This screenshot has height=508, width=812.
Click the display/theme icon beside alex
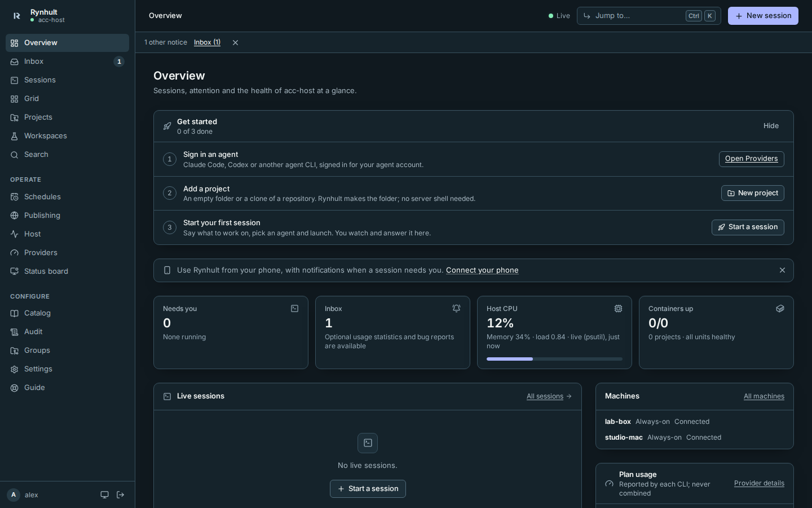(104, 495)
